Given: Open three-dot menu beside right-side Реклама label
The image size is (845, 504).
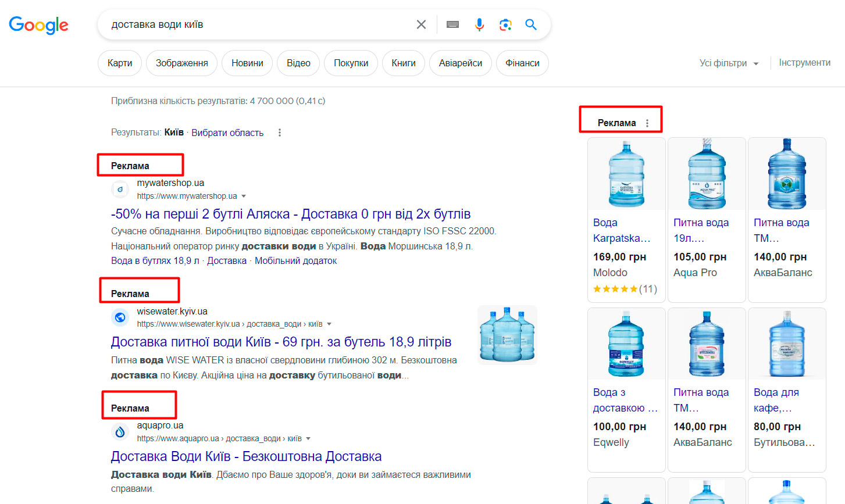Looking at the screenshot, I should 647,123.
